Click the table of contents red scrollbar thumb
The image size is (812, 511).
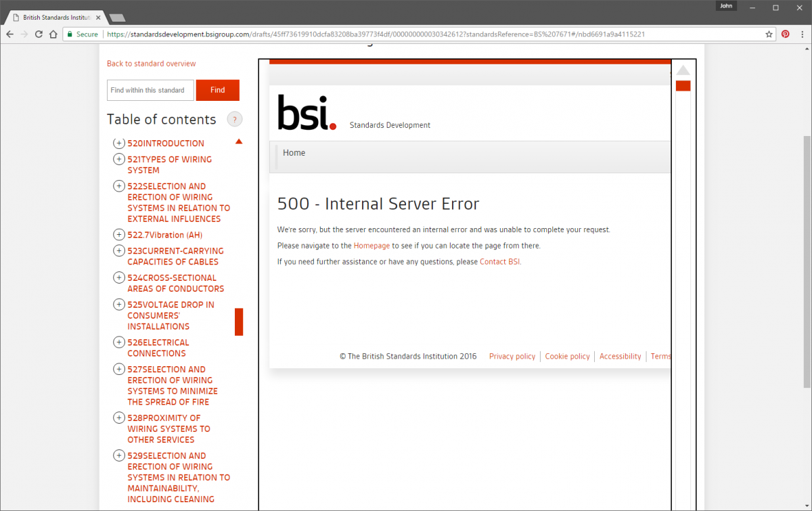(239, 321)
